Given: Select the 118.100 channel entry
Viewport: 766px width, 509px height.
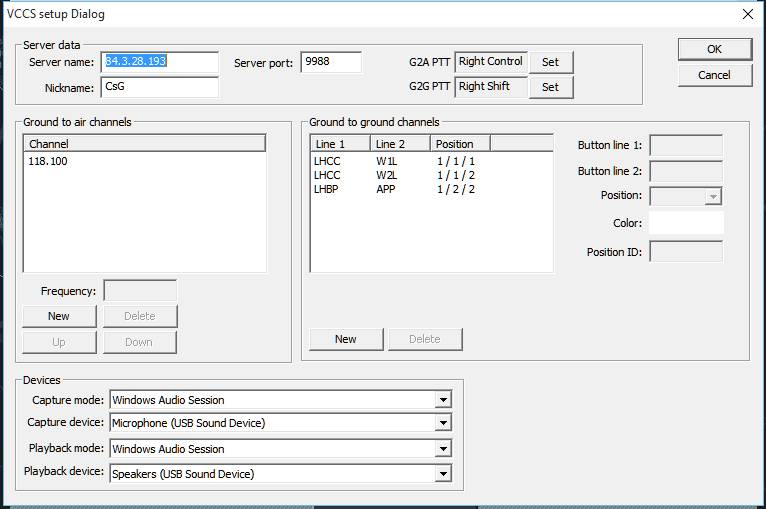Looking at the screenshot, I should 49,161.
